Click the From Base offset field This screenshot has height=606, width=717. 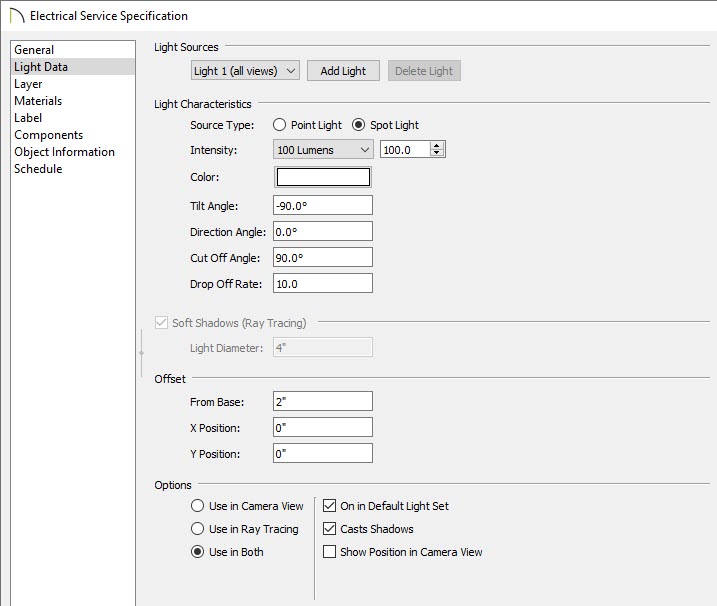[323, 402]
